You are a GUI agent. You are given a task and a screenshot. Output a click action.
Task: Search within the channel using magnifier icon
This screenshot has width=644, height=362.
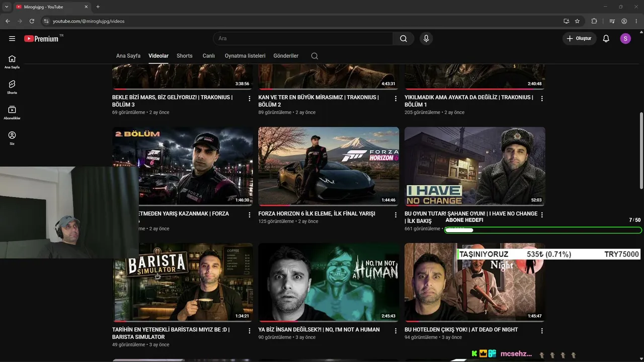click(x=314, y=56)
